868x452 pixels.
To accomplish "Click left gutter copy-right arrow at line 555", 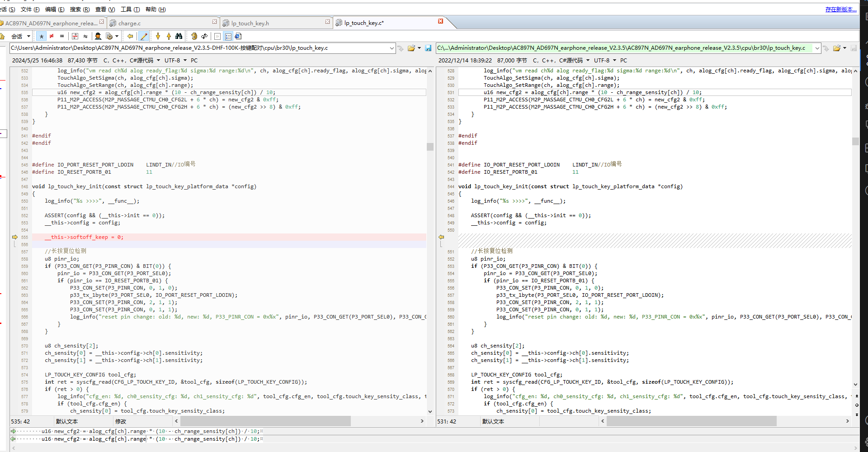I will (14, 237).
